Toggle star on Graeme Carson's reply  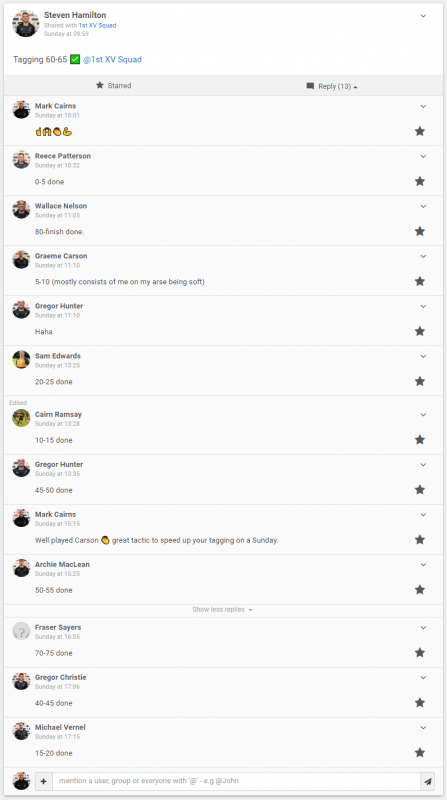click(419, 281)
